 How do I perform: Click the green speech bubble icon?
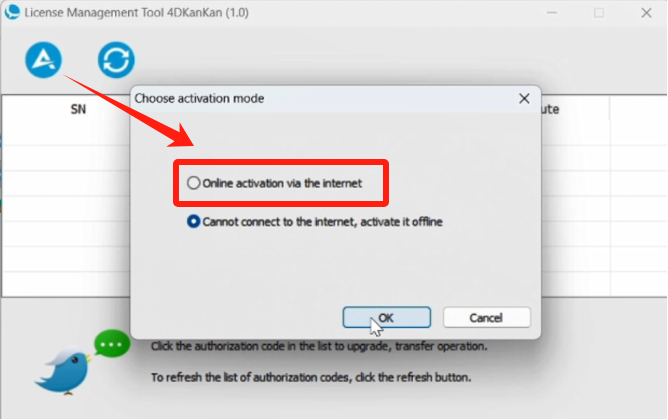(112, 343)
